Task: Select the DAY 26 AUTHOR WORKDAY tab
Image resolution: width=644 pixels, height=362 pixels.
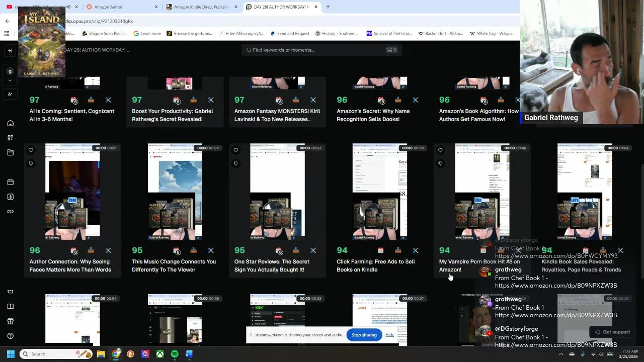Action: 282,7
